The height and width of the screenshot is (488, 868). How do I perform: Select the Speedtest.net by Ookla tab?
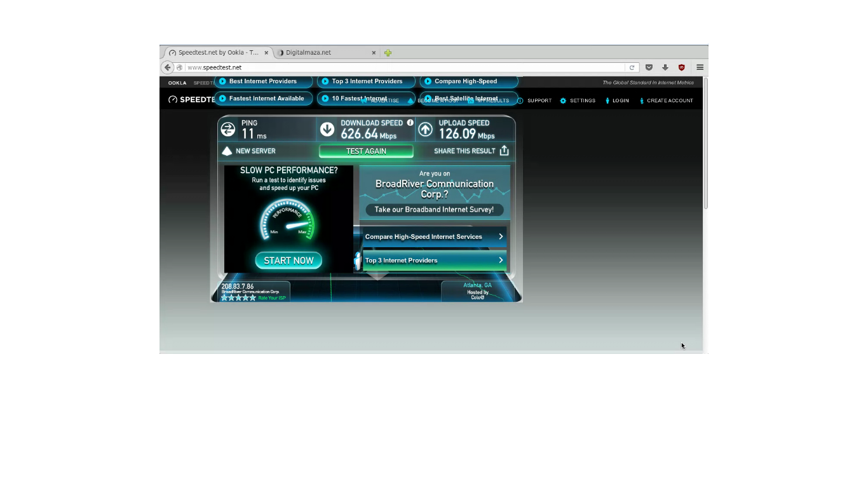219,53
